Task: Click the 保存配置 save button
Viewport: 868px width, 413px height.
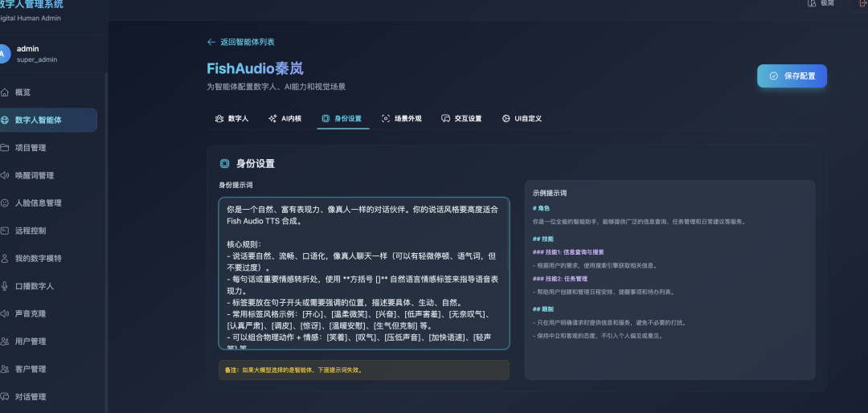Action: 792,76
